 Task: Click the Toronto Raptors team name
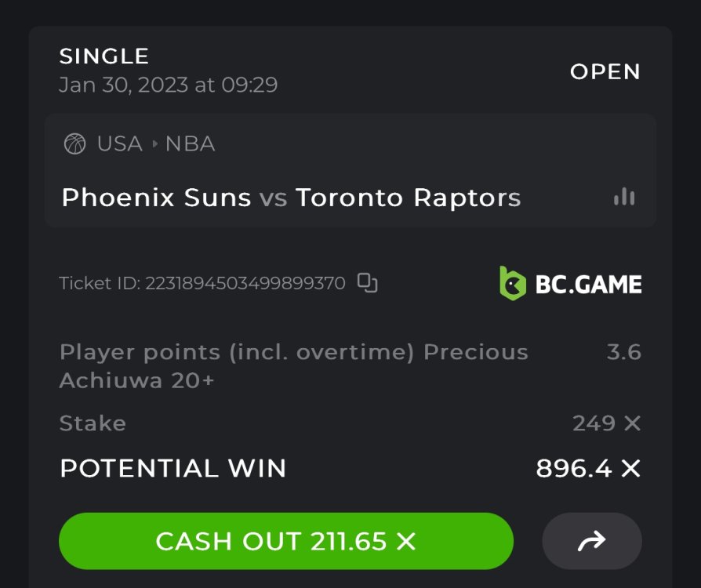408,198
